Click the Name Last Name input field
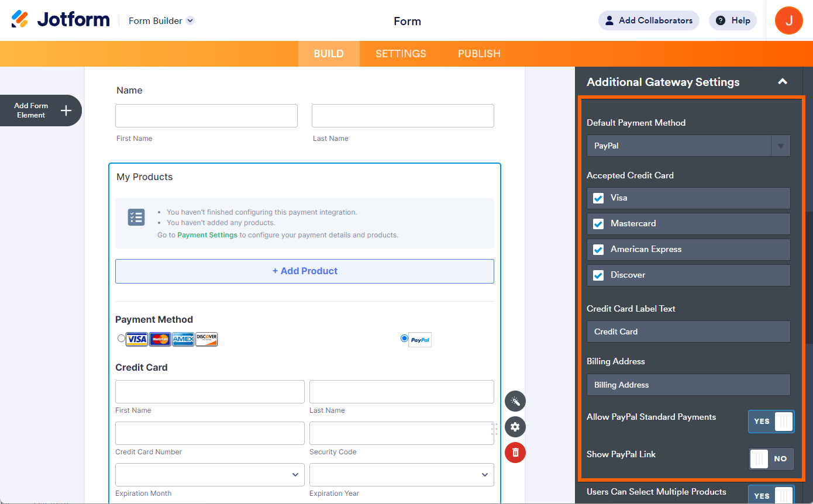The width and height of the screenshot is (813, 504). click(403, 116)
